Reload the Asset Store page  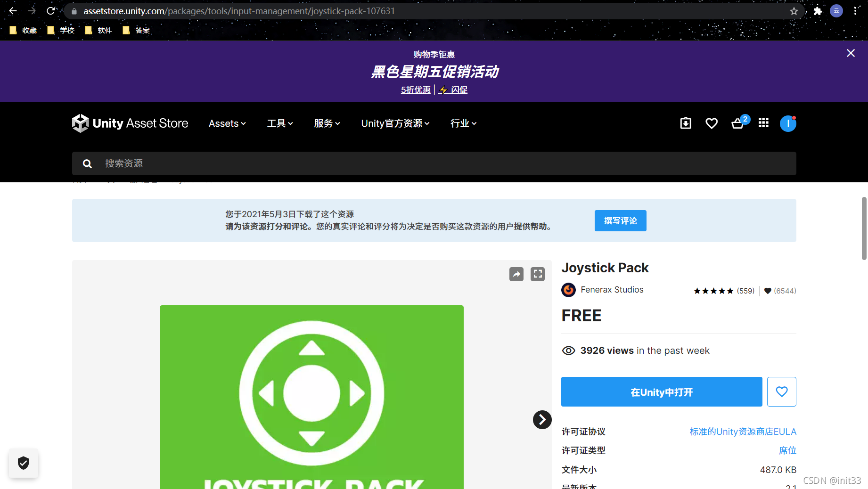[51, 11]
